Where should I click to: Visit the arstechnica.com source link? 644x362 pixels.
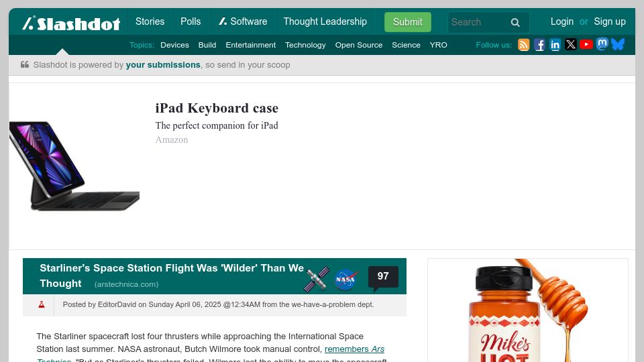127,284
